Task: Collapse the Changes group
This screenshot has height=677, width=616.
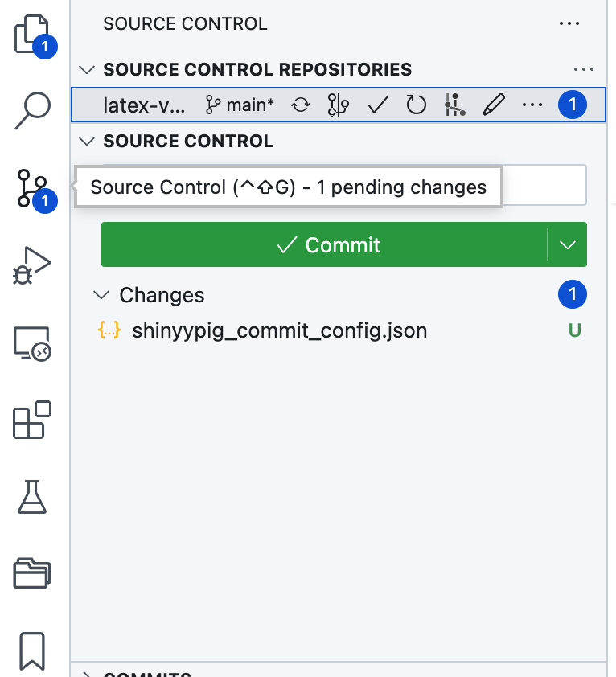Action: [x=101, y=295]
